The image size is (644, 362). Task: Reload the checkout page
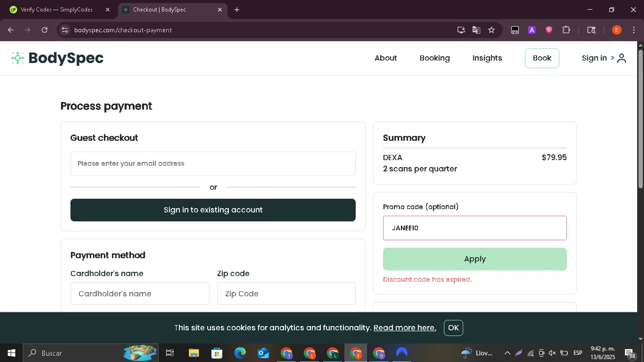pyautogui.click(x=45, y=30)
